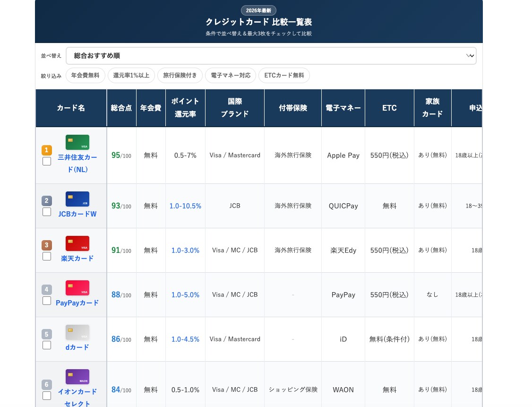Follow the 楽天カード link
This screenshot has height=407, width=532.
click(x=77, y=258)
